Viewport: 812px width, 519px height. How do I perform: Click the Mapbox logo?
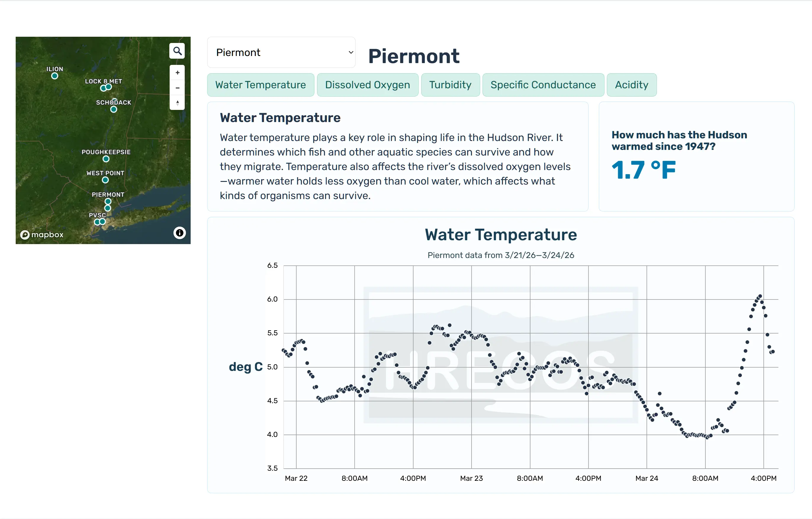(42, 235)
